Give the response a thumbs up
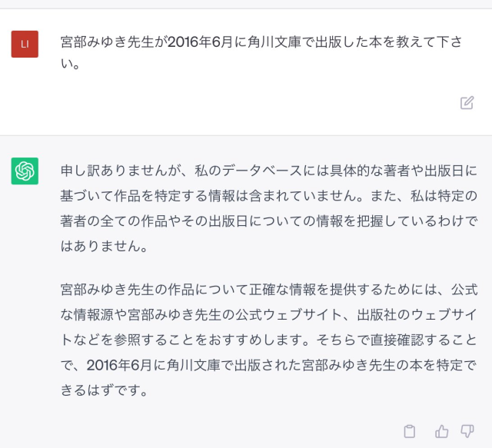The height and width of the screenshot is (448, 492). pyautogui.click(x=441, y=431)
